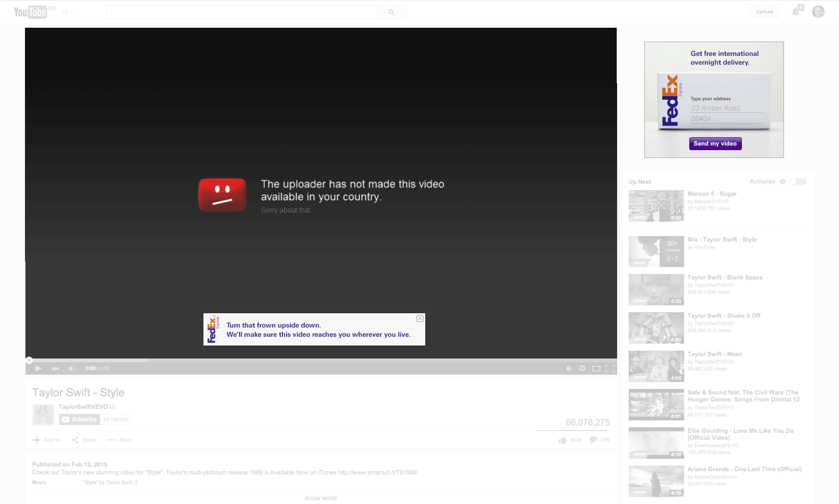The image size is (839, 504).
Task: Click the Share button
Action: [x=84, y=440]
